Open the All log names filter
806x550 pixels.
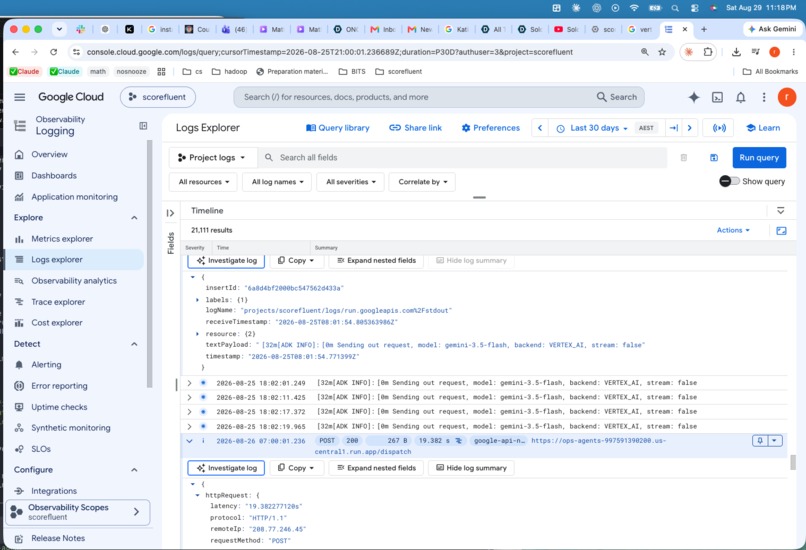click(277, 182)
